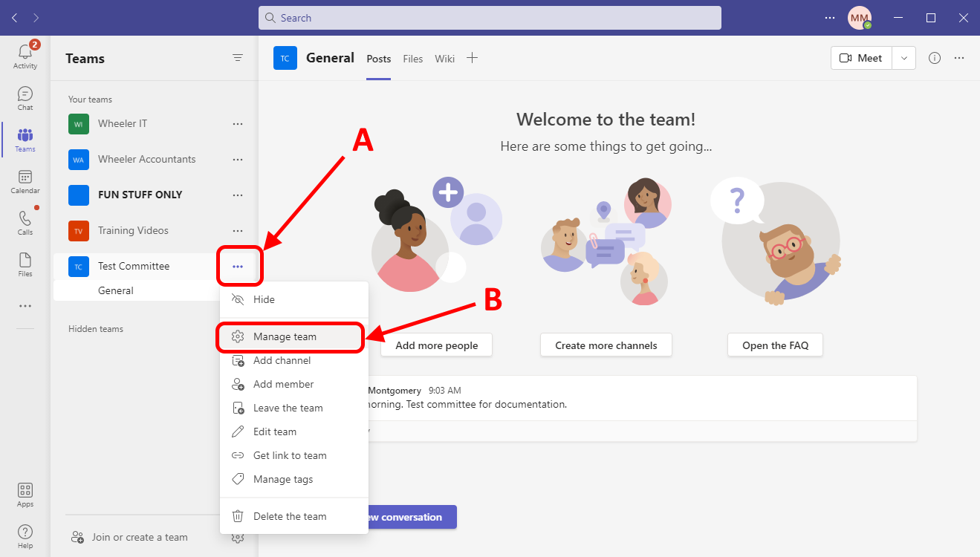Open more options for Wheeler Accountants
This screenshot has height=557, width=980.
pyautogui.click(x=238, y=160)
